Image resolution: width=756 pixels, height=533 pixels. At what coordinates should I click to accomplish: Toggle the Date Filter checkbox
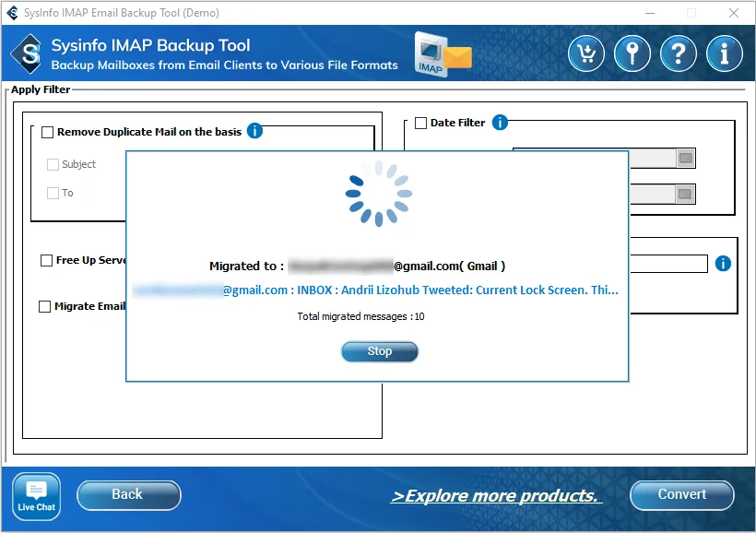tap(420, 123)
